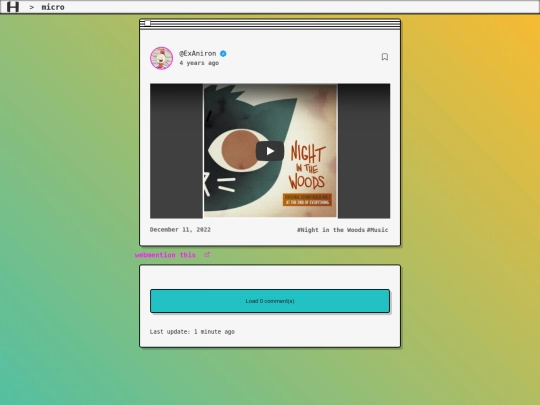Image resolution: width=540 pixels, height=405 pixels.
Task: Click the window's small square close box
Action: tap(147, 23)
